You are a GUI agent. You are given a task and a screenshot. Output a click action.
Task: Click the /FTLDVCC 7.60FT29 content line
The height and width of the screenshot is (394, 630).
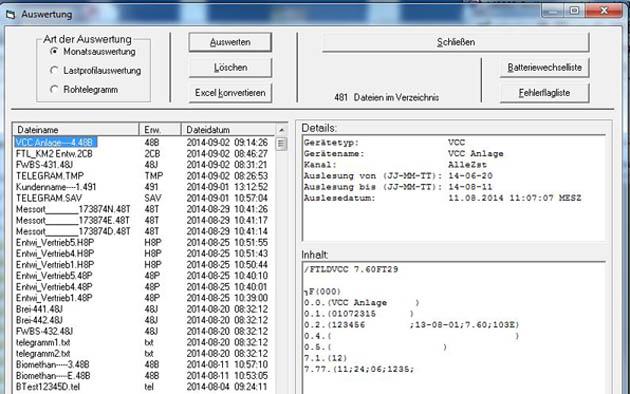pyautogui.click(x=351, y=269)
